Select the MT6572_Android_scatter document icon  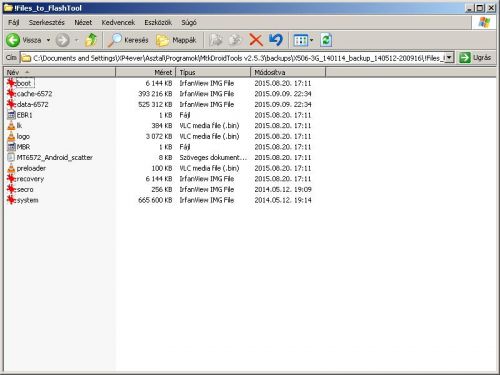tap(11, 157)
